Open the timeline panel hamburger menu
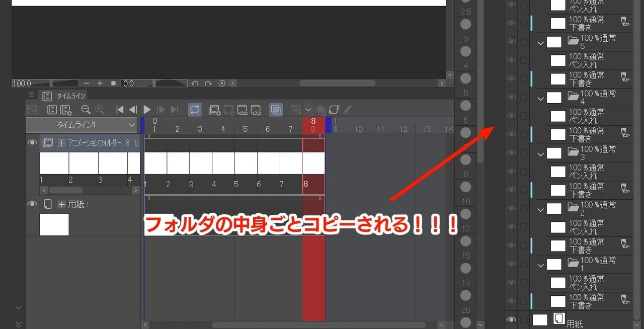The image size is (644, 329). pos(31,94)
